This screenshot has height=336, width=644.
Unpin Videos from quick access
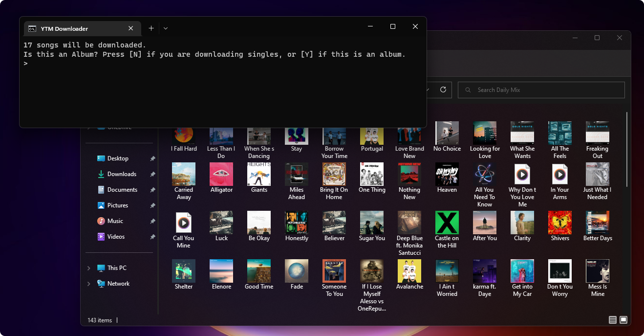pyautogui.click(x=152, y=237)
